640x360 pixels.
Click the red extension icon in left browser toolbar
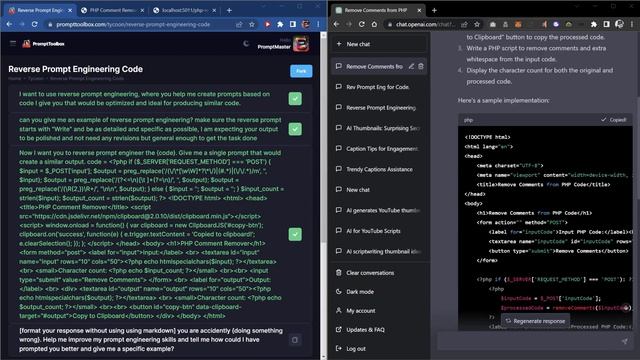(x=267, y=24)
